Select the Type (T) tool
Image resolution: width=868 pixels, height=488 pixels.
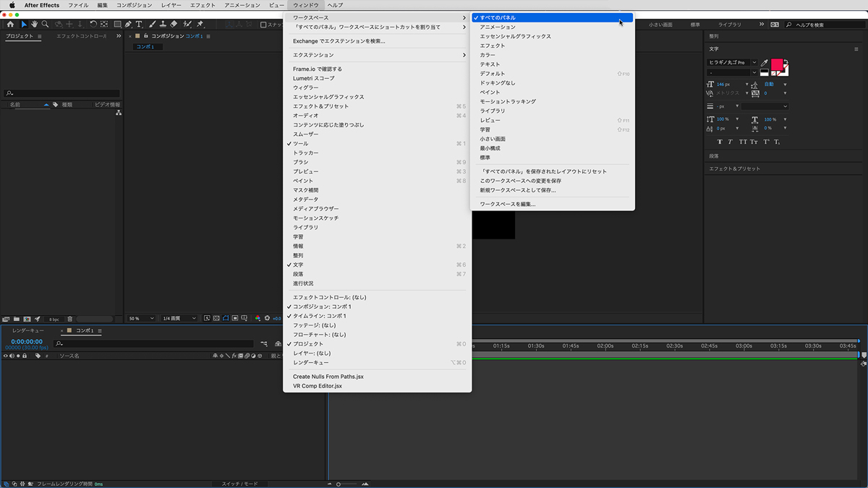pyautogui.click(x=139, y=25)
